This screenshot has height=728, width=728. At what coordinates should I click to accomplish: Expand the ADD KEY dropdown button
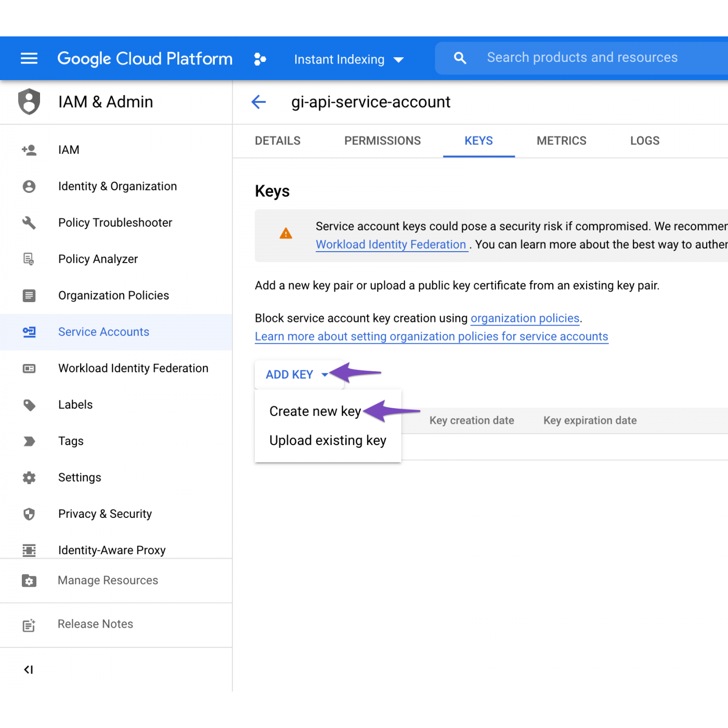(297, 374)
